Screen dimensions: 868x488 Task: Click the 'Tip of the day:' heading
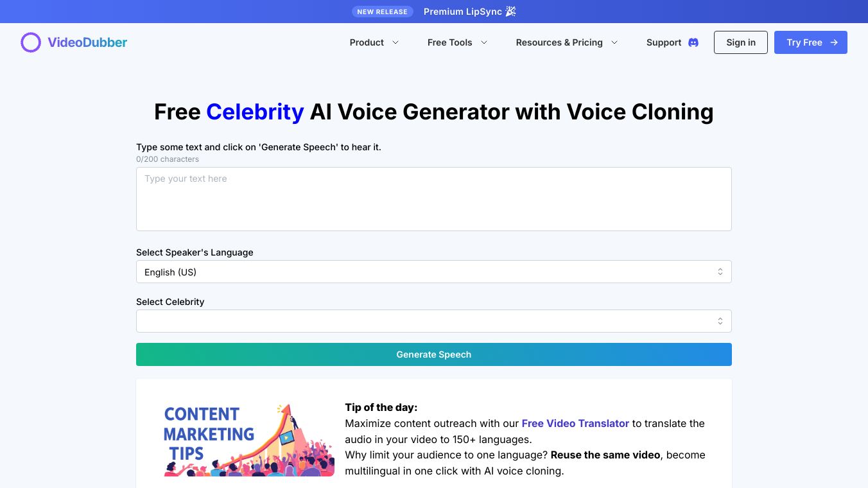(x=381, y=407)
